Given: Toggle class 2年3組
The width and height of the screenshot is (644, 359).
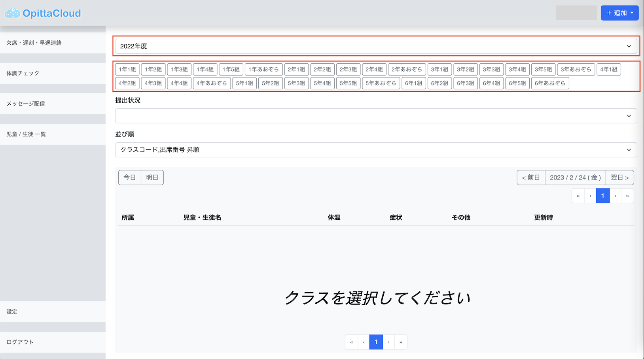Looking at the screenshot, I should point(348,70).
